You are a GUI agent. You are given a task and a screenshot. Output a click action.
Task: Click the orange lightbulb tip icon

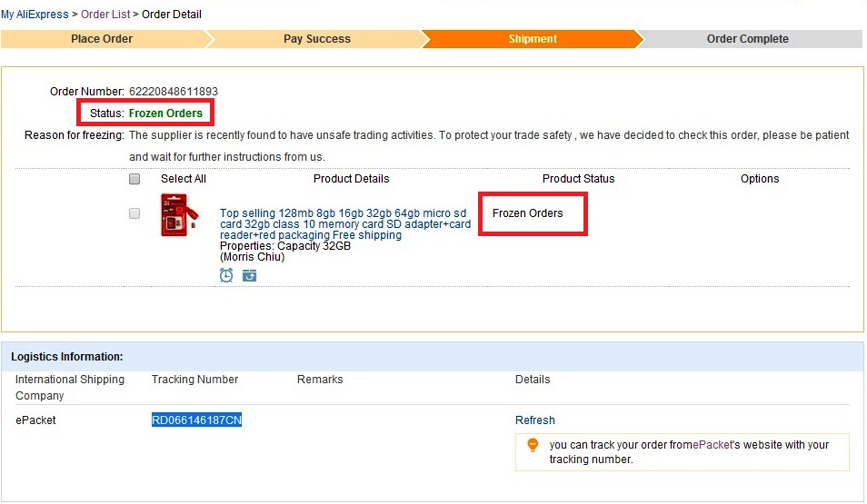coord(533,445)
